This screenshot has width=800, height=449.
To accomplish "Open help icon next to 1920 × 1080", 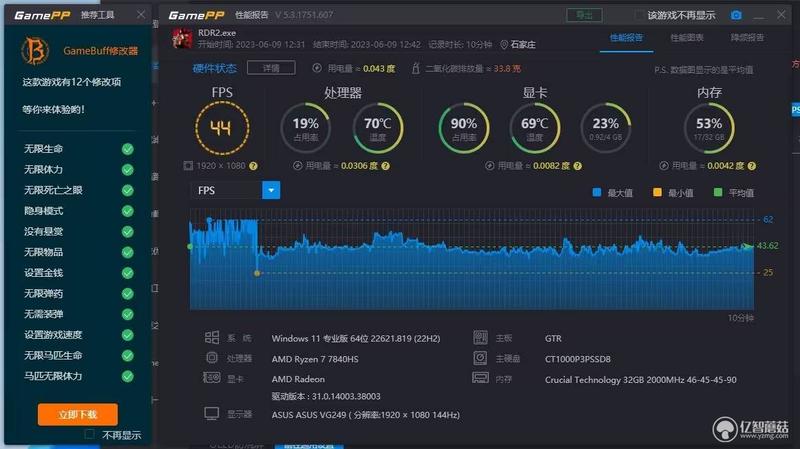I will click(x=253, y=166).
